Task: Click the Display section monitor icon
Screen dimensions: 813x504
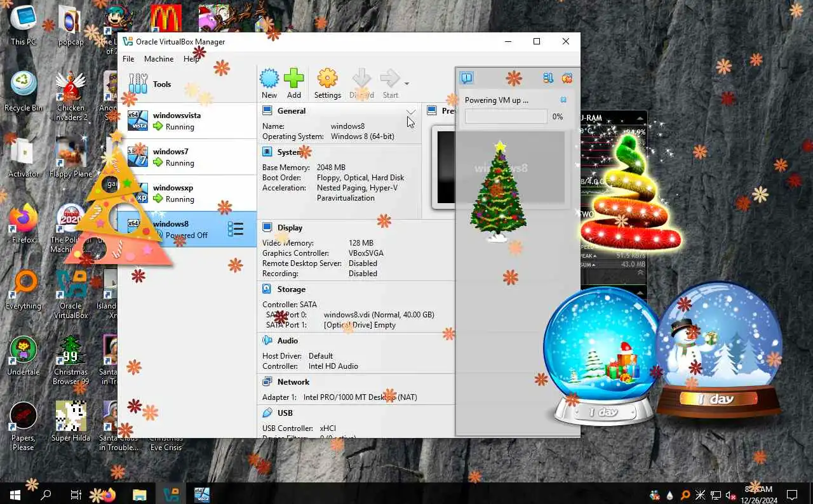Action: pyautogui.click(x=267, y=227)
